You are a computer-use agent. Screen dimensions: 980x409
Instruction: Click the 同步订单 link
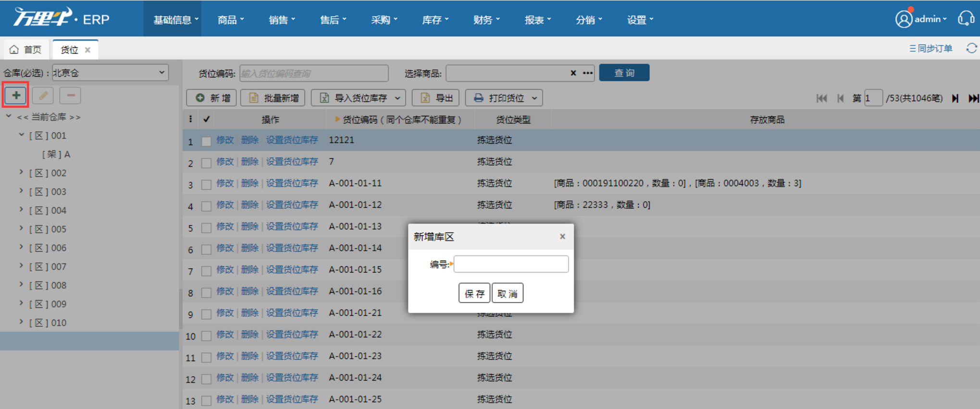point(930,48)
